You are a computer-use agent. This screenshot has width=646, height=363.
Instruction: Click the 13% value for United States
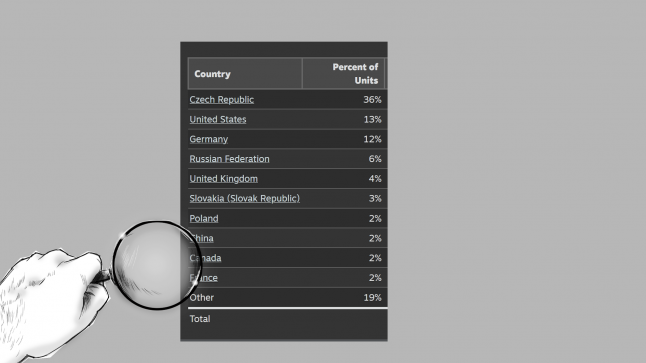click(x=372, y=119)
